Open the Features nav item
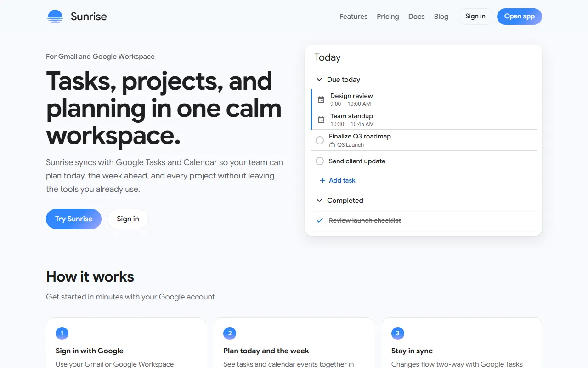 click(x=353, y=17)
